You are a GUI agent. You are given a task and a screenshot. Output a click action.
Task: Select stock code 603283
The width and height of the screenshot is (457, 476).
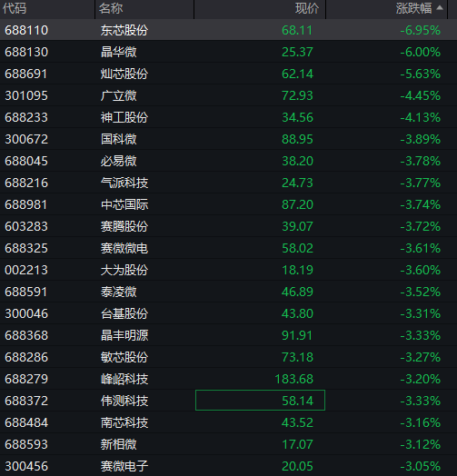pos(26,226)
